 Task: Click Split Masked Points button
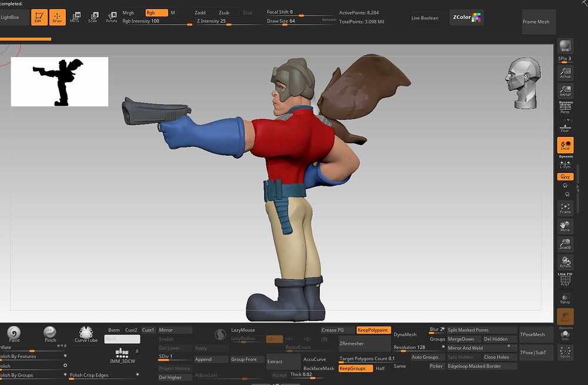(x=482, y=330)
